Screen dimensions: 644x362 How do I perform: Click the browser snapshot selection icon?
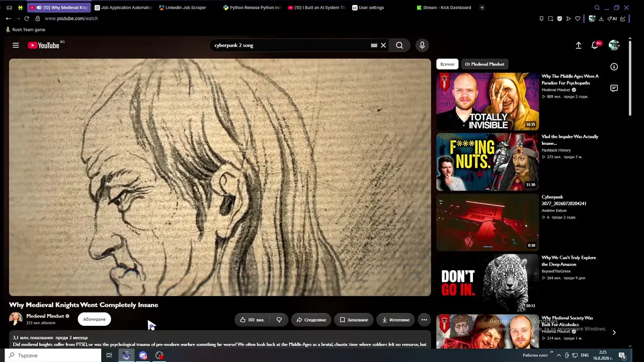pos(550,19)
